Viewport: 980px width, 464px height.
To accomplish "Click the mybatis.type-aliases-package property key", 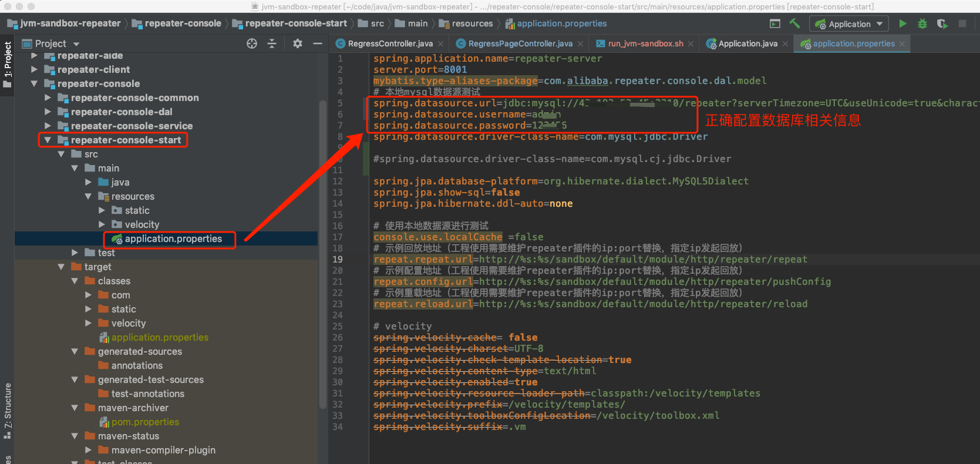I will pyautogui.click(x=456, y=80).
